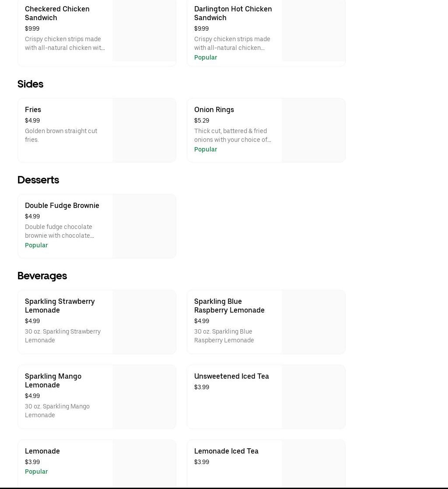Click the Fries image placeholder
This screenshot has height=489, width=448.
[144, 130]
